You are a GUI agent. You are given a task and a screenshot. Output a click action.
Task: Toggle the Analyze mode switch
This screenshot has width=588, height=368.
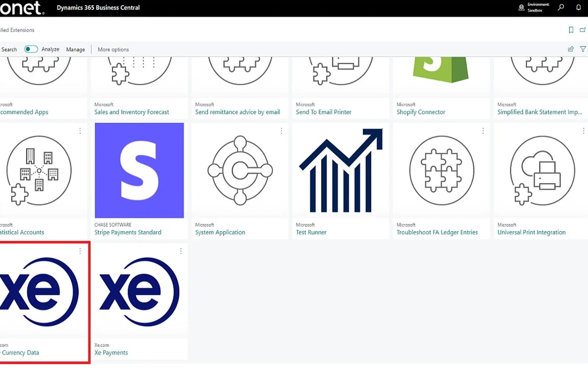[31, 49]
